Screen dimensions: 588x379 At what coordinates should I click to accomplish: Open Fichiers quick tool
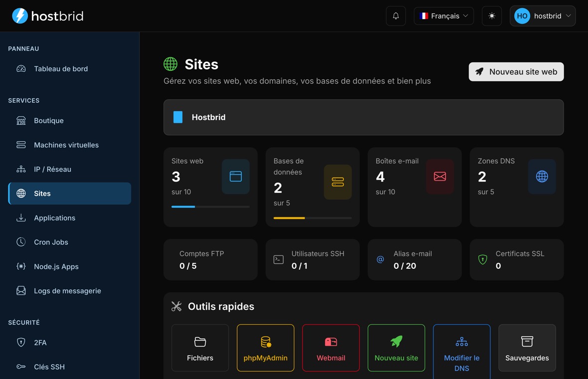(x=200, y=348)
